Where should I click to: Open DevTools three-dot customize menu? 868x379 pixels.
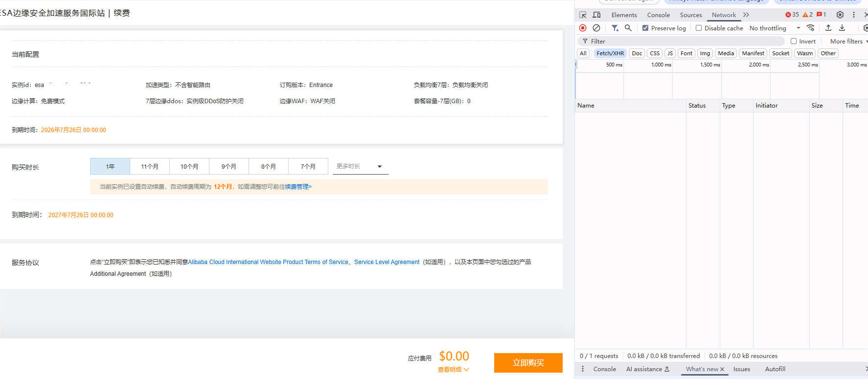click(854, 15)
